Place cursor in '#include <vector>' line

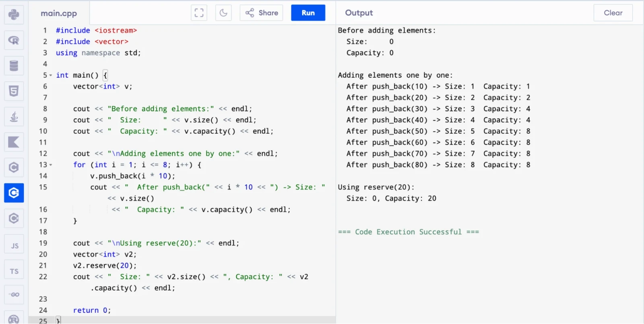[x=92, y=42]
